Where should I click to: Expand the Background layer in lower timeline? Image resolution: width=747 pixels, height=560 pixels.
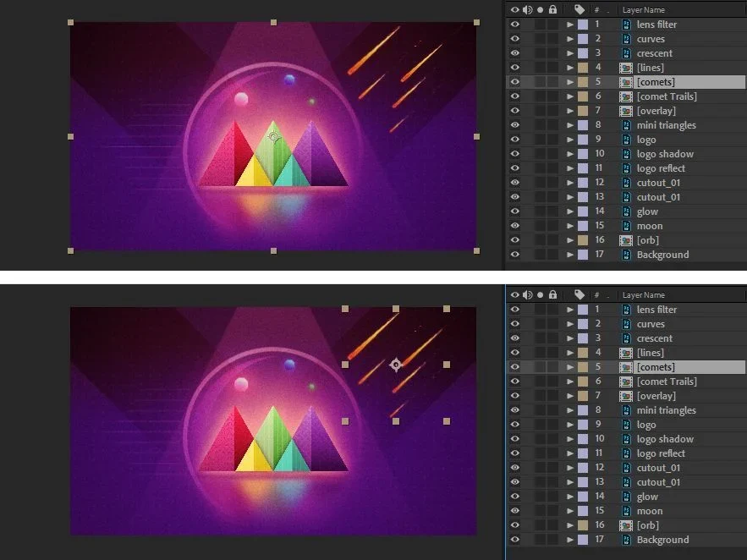point(570,540)
